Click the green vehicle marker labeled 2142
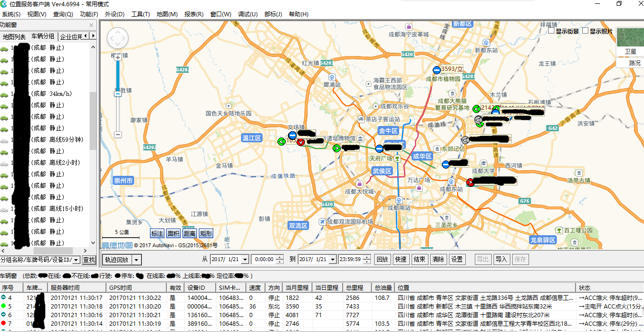644x332 pixels. [476, 109]
